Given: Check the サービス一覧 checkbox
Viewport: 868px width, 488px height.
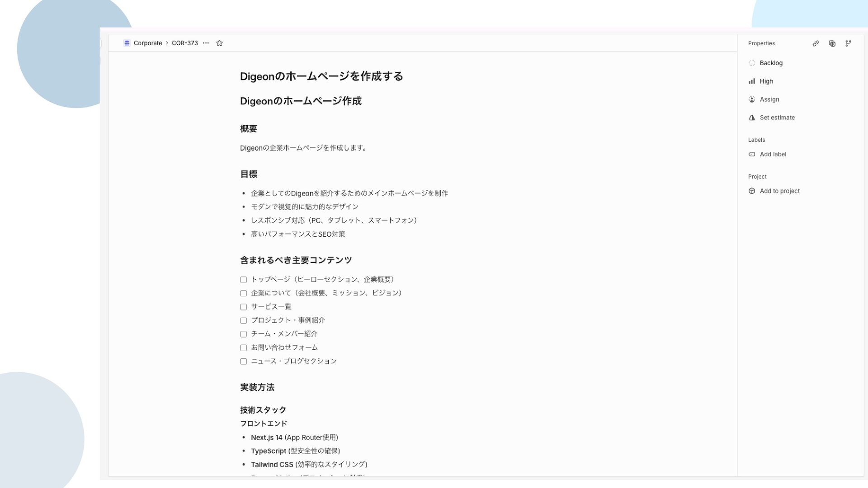Looking at the screenshot, I should [243, 307].
